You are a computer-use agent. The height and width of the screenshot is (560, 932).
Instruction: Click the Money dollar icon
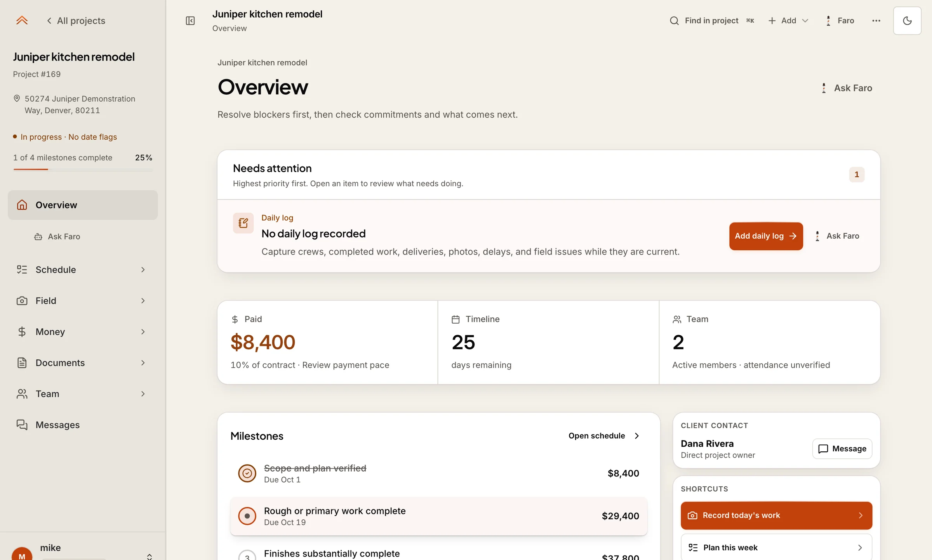22,331
